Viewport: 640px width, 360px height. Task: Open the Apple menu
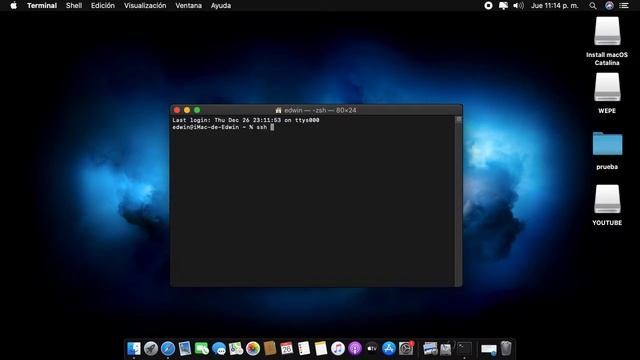pyautogui.click(x=13, y=5)
